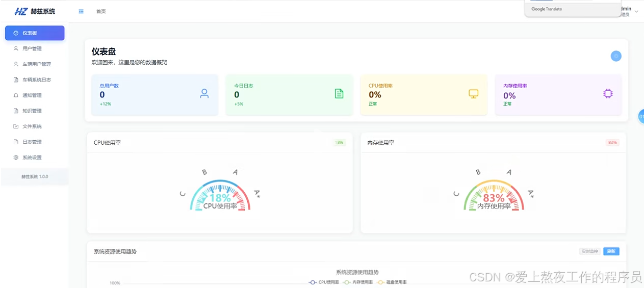
Task: Click the 100% axis label on trend chart
Action: pyautogui.click(x=115, y=283)
